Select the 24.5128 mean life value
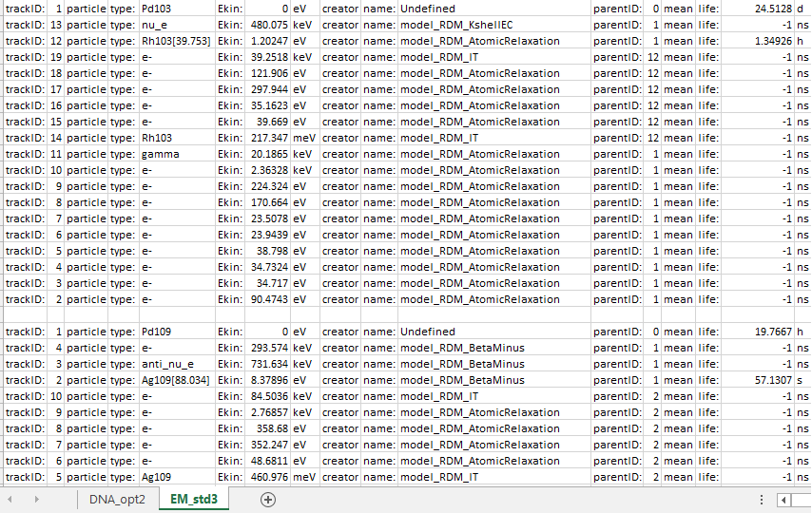The width and height of the screenshot is (812, 513). coord(758,9)
